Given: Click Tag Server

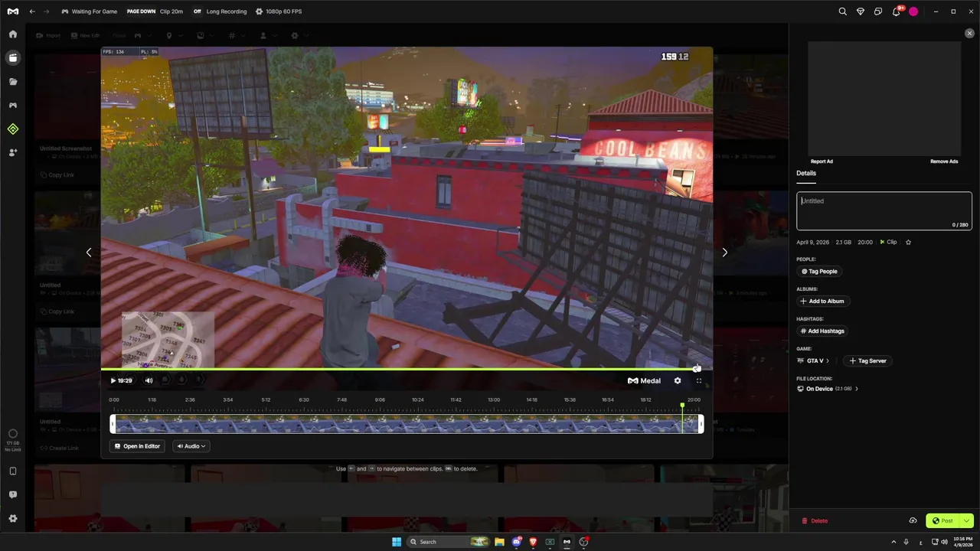Looking at the screenshot, I should 867,360.
